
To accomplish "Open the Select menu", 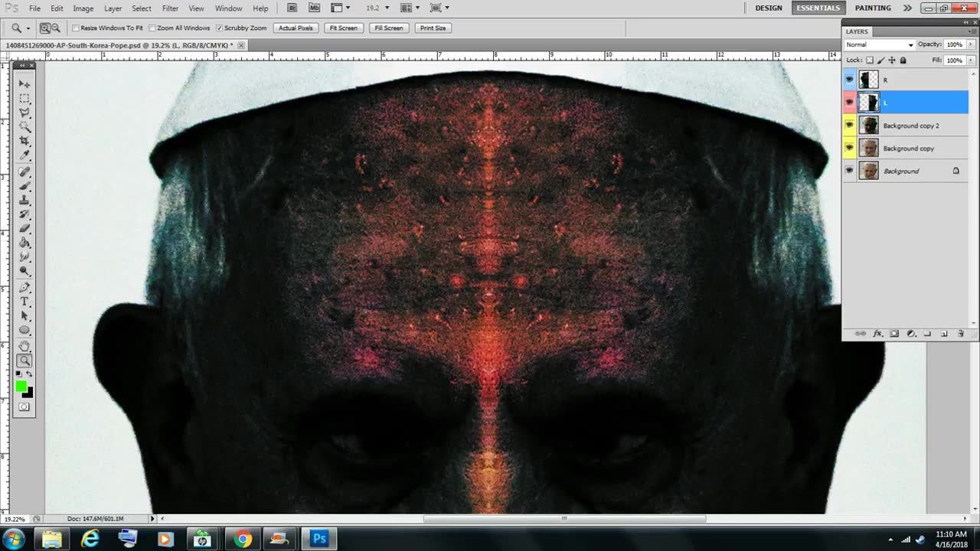I will [142, 8].
